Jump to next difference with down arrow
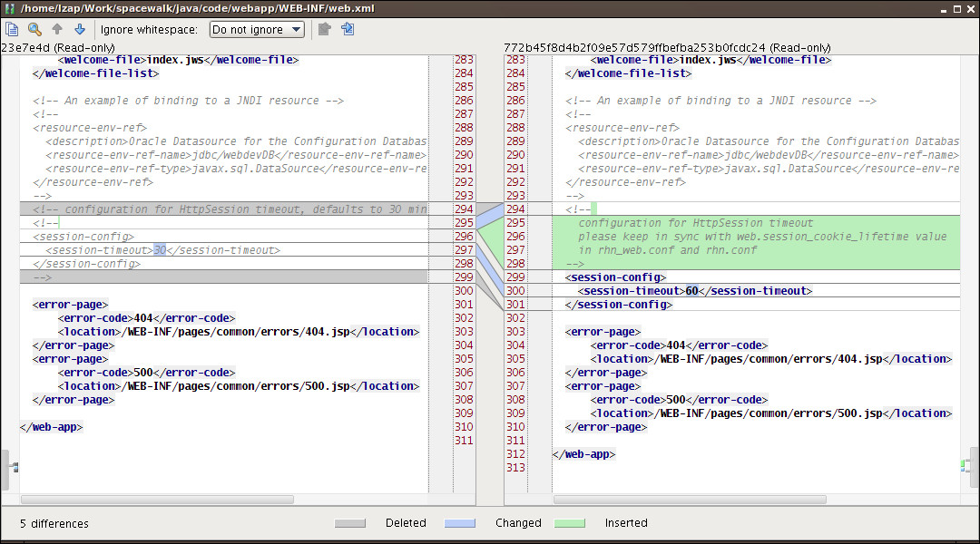Viewport: 980px width, 544px height. tap(79, 29)
